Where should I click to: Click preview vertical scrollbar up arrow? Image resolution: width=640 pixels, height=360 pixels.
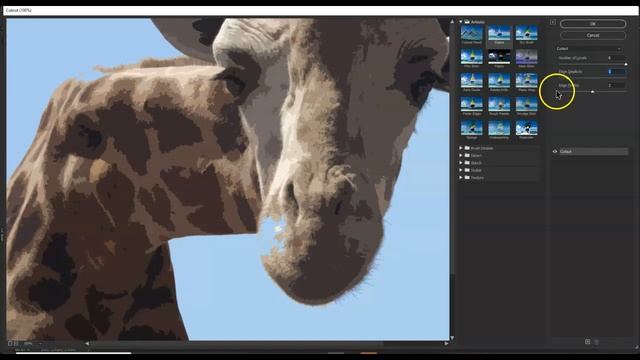tap(452, 21)
